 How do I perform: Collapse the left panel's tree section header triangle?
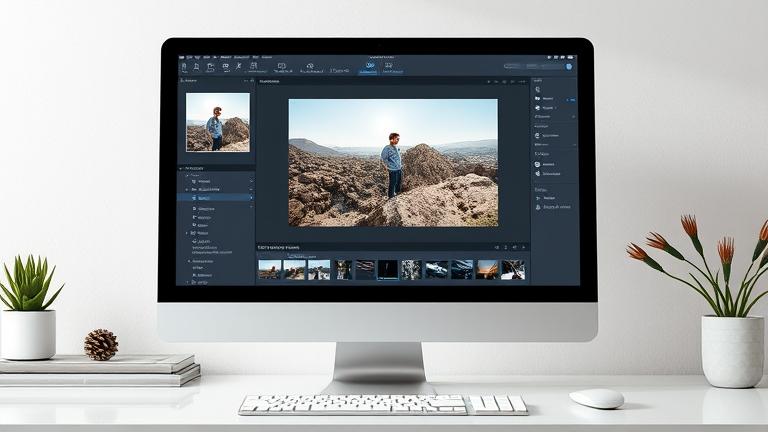click(181, 168)
